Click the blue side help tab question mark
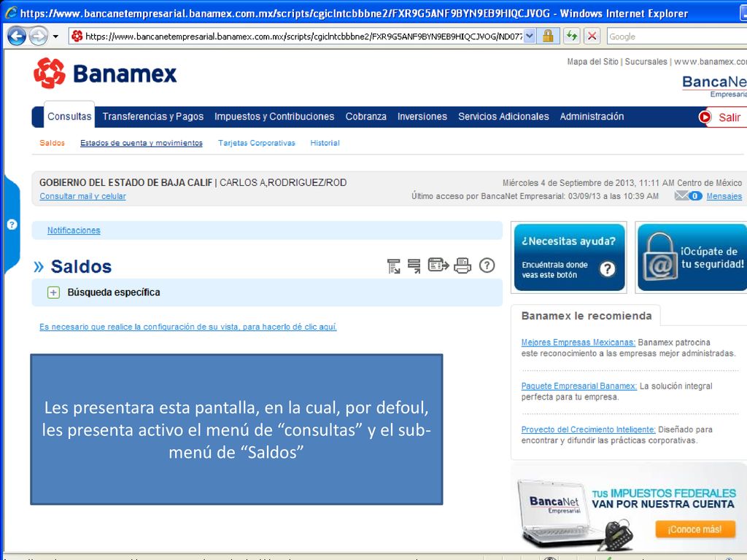747x560 pixels. (12, 225)
